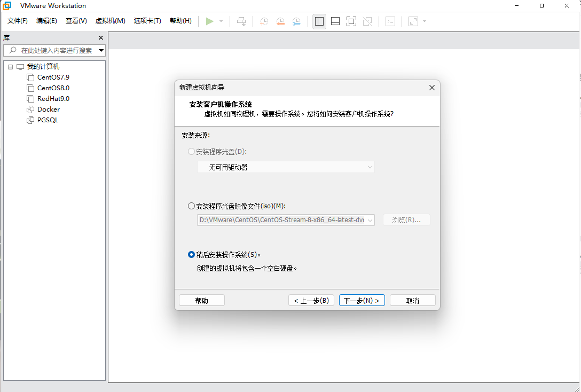
Task: Select the RedHat9.0 virtual machine
Action: click(53, 99)
